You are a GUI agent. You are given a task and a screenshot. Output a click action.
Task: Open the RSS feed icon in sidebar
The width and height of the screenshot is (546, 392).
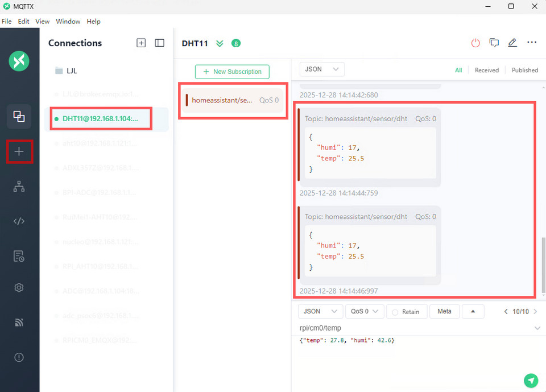pos(19,323)
